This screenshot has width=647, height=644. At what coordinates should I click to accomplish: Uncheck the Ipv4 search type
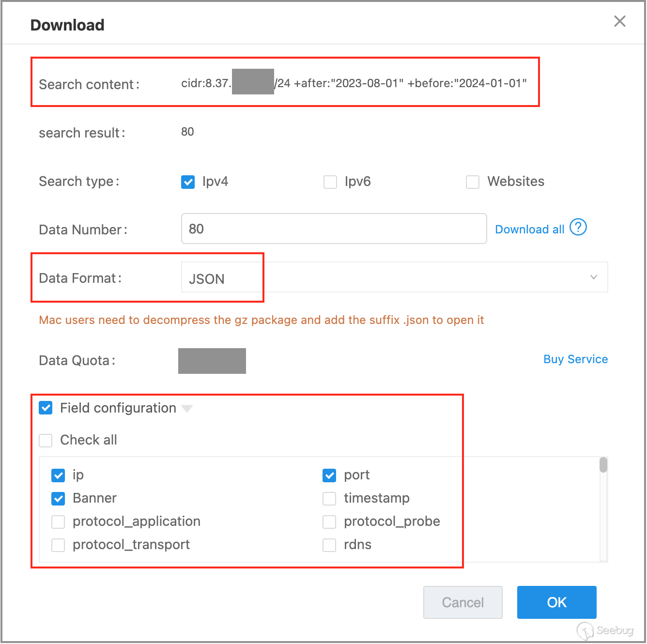(x=188, y=182)
